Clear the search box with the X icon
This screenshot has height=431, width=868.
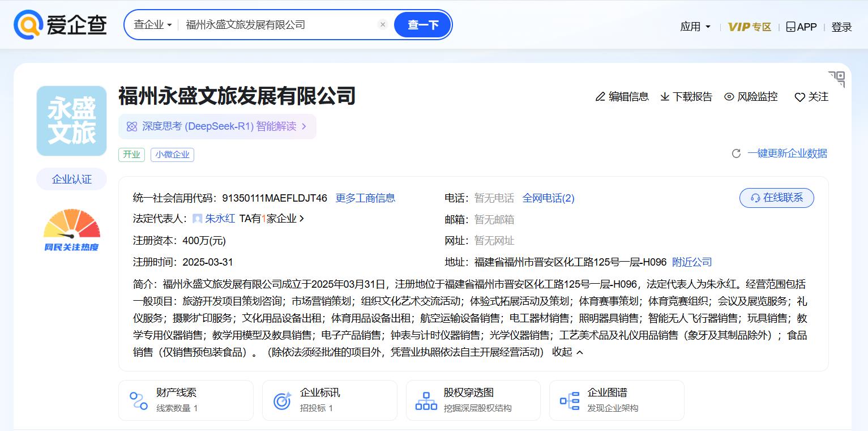pyautogui.click(x=383, y=25)
